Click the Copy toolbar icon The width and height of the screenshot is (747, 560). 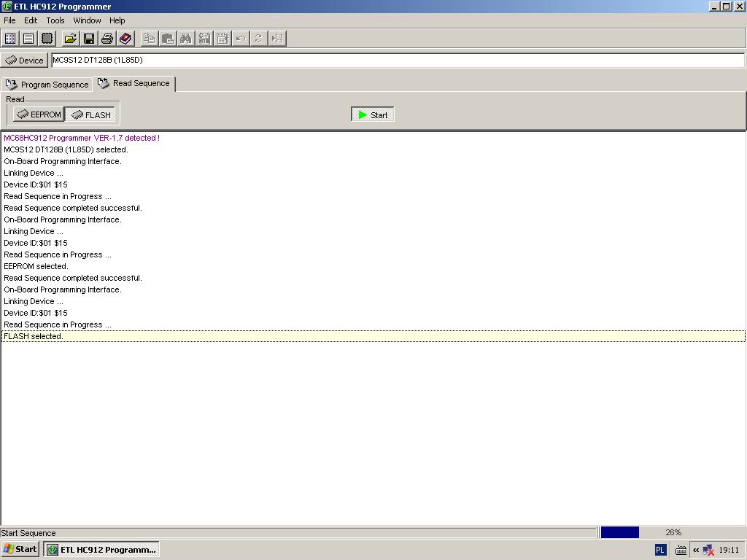point(150,39)
